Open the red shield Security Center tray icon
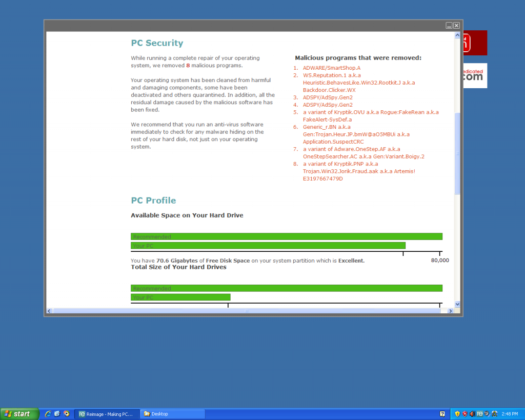This screenshot has height=420, width=525. coord(465,414)
